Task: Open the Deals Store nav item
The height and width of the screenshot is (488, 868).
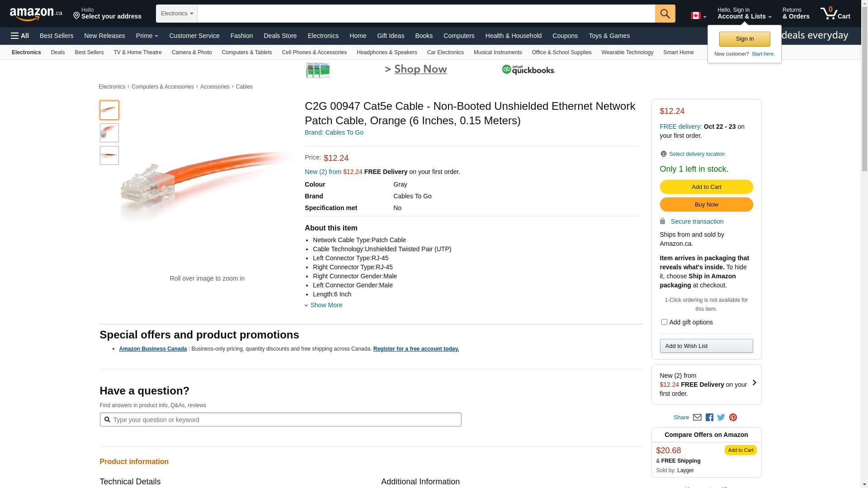Action: tap(280, 36)
